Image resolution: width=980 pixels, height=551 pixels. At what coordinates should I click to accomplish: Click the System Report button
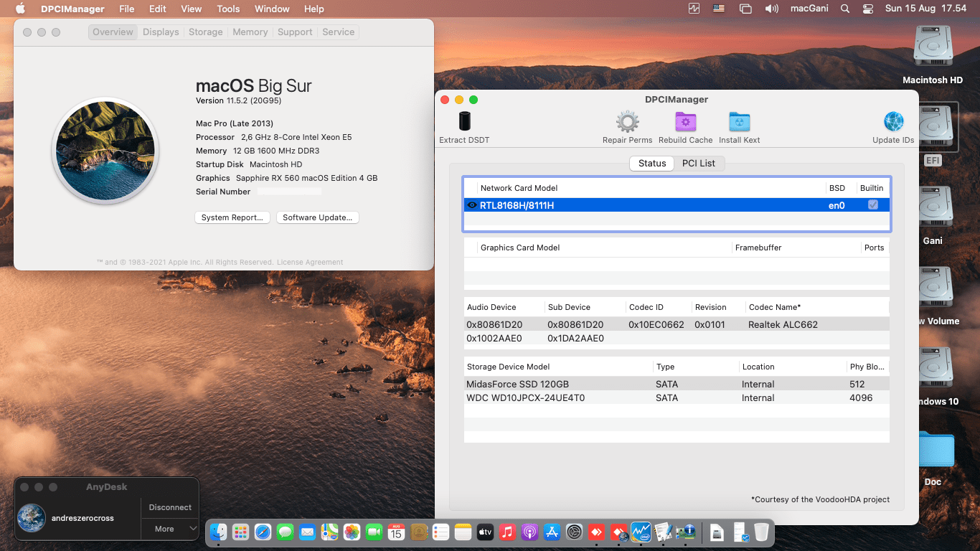click(232, 217)
